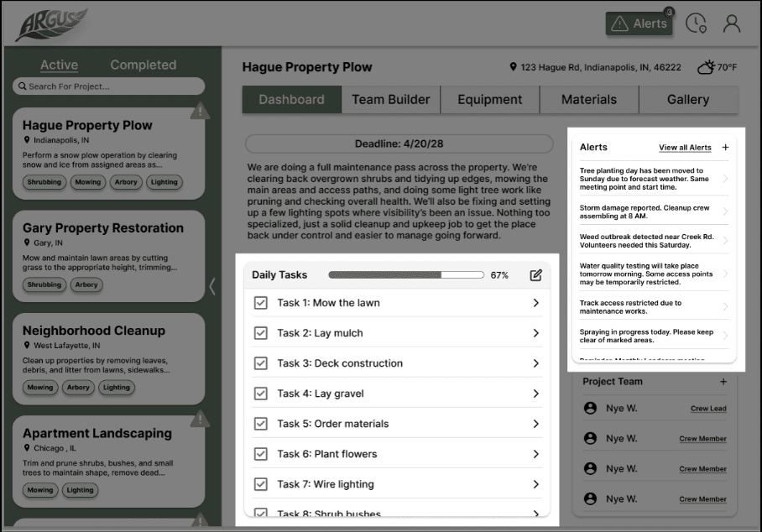Open the View all Alerts link

(x=685, y=148)
